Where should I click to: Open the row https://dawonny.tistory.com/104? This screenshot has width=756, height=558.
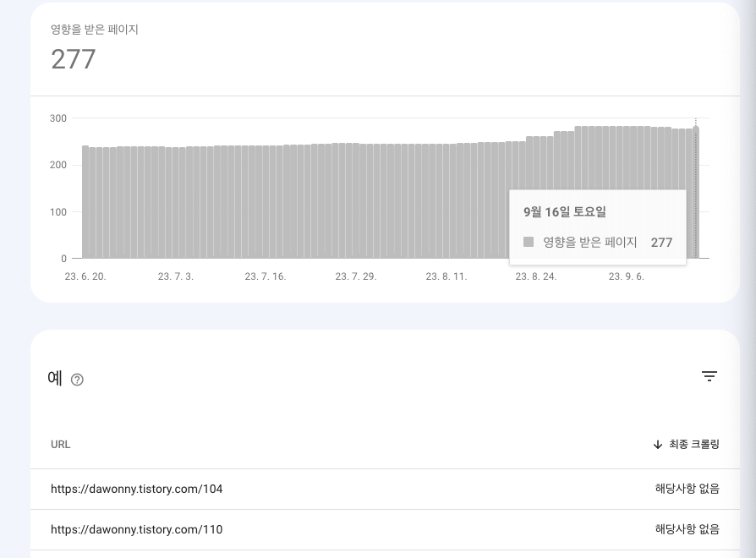coord(385,489)
